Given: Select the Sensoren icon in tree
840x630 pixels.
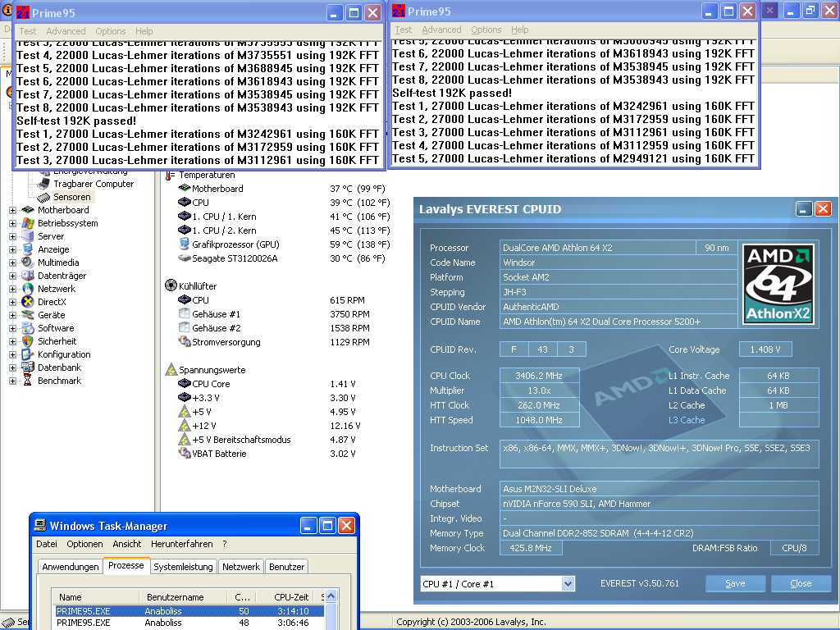Looking at the screenshot, I should point(43,197).
